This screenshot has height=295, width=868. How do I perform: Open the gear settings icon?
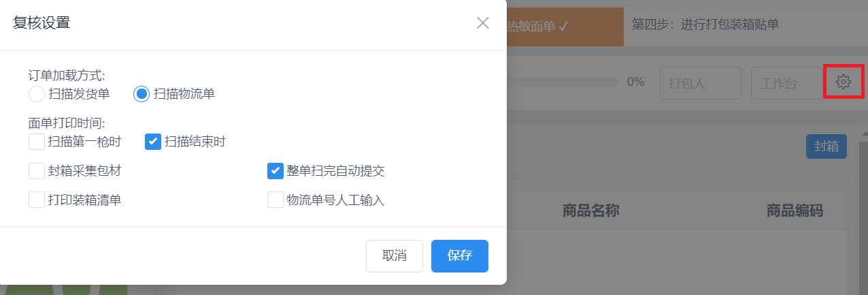tap(844, 82)
